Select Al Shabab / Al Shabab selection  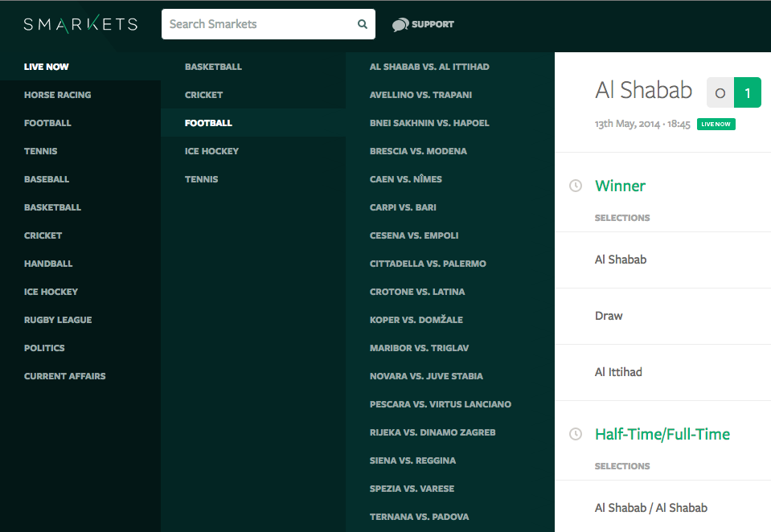[651, 508]
